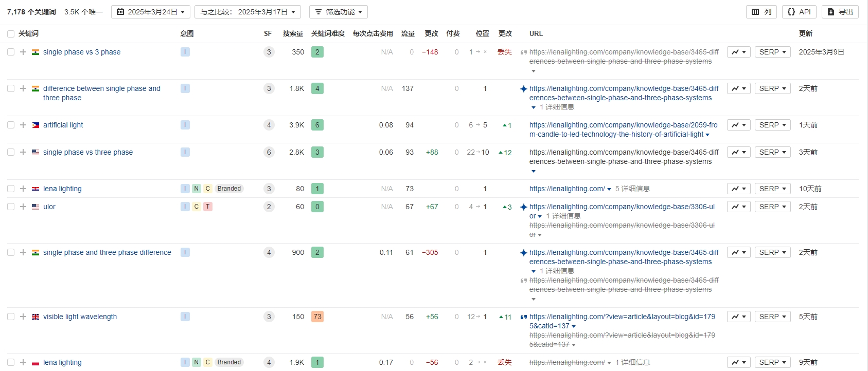Open SERP dropdown for 'visible light wavelength'
Screen dimensions: 868x371
click(772, 317)
